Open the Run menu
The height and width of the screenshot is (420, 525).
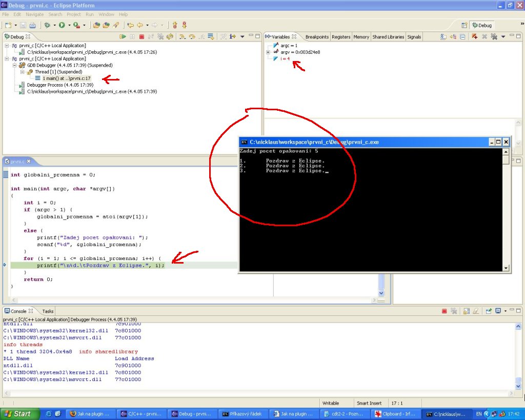coord(90,14)
